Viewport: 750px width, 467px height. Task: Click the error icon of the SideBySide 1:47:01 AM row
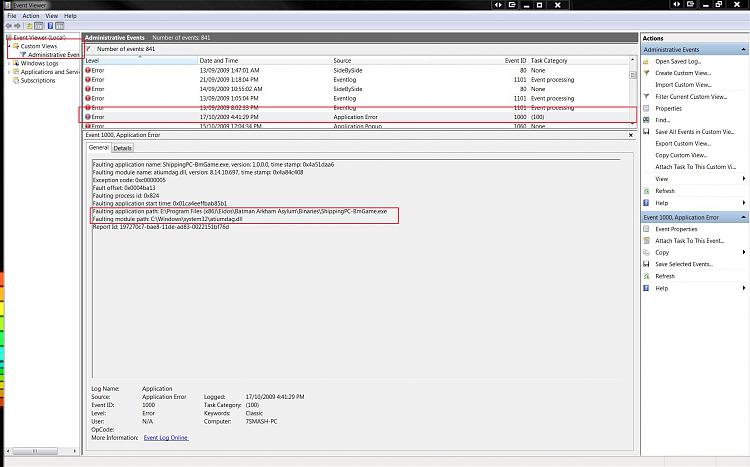[x=88, y=70]
